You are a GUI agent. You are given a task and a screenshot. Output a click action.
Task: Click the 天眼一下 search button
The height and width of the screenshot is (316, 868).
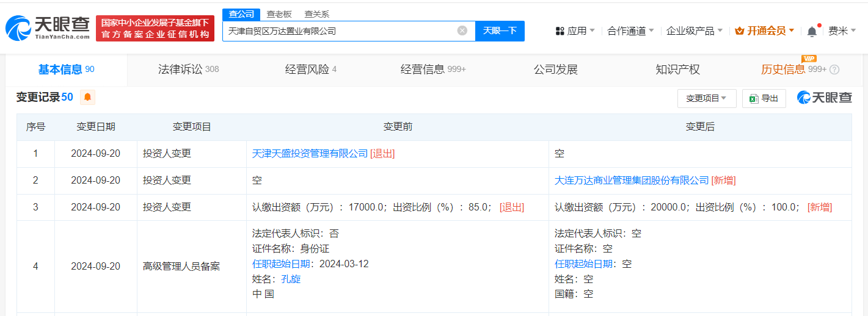coord(500,31)
